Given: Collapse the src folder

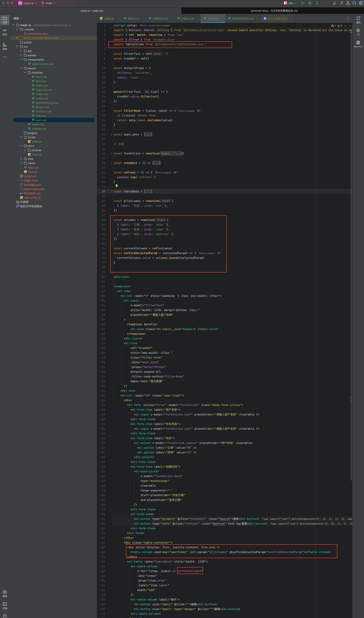Looking at the screenshot, I should pyautogui.click(x=17, y=47).
